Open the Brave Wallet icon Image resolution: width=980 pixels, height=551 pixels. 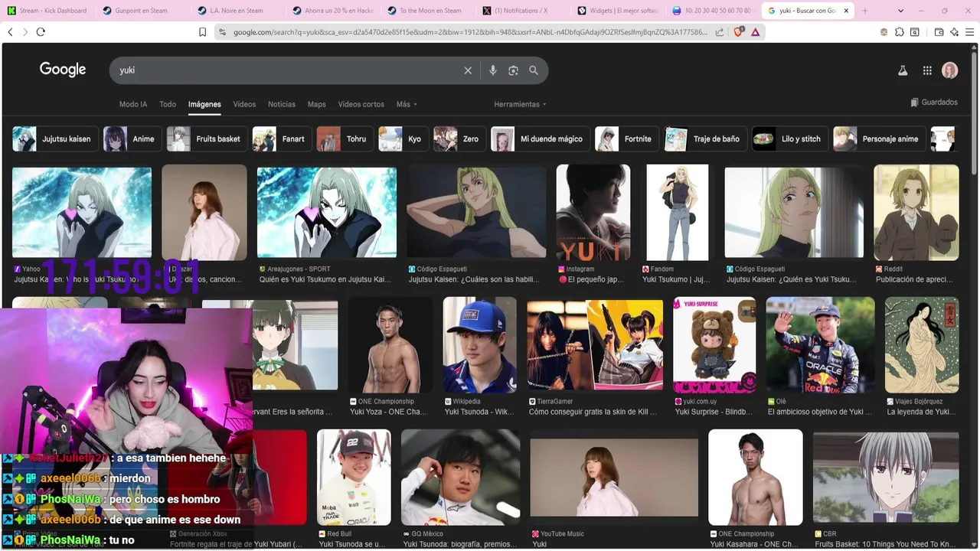[x=939, y=32]
